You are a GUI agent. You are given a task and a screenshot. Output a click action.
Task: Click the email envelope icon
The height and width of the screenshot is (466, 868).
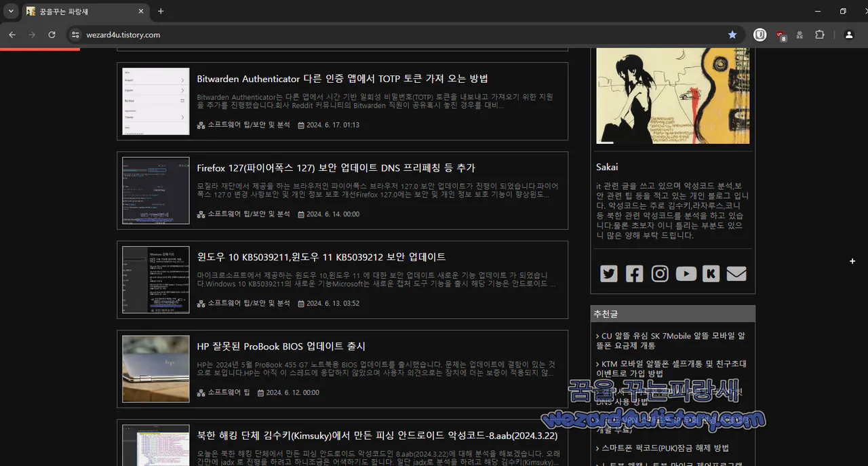(x=736, y=273)
